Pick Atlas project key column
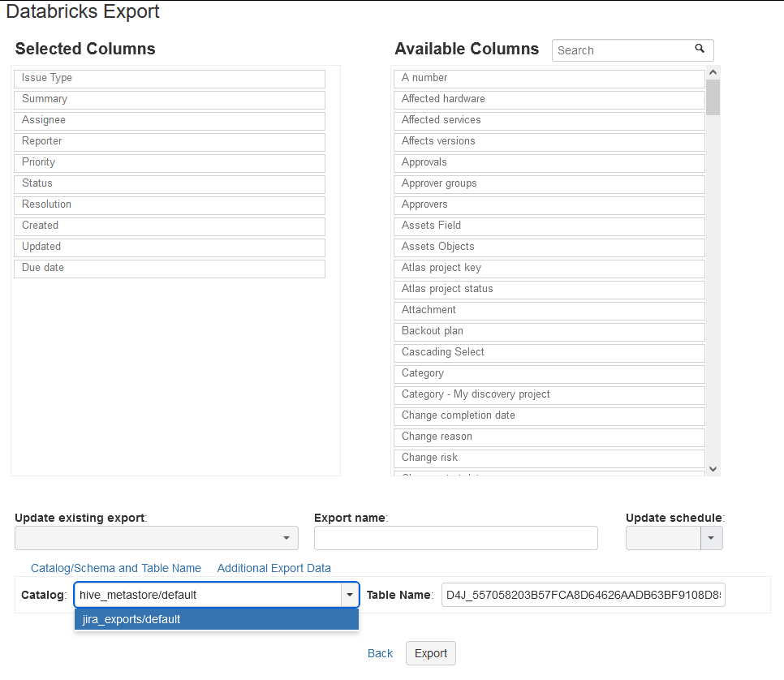Image resolution: width=784 pixels, height=680 pixels. tap(549, 269)
